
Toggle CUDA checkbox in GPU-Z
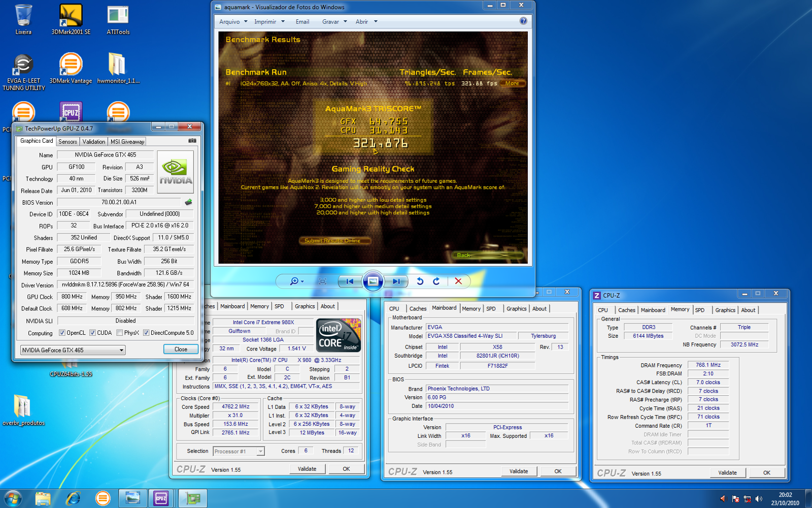[92, 333]
